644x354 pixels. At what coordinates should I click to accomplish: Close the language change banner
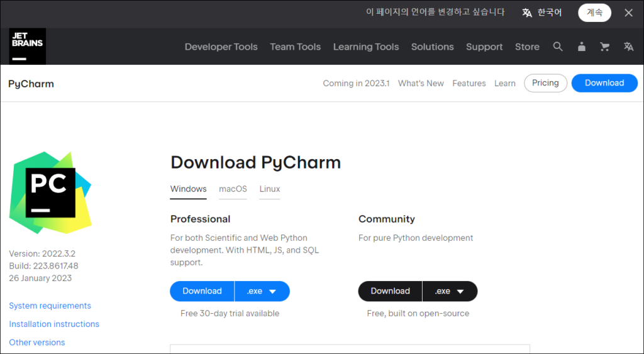click(628, 13)
